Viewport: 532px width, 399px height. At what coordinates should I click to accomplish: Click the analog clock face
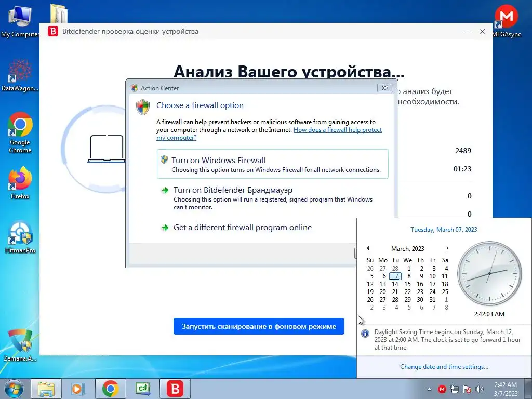click(x=489, y=273)
